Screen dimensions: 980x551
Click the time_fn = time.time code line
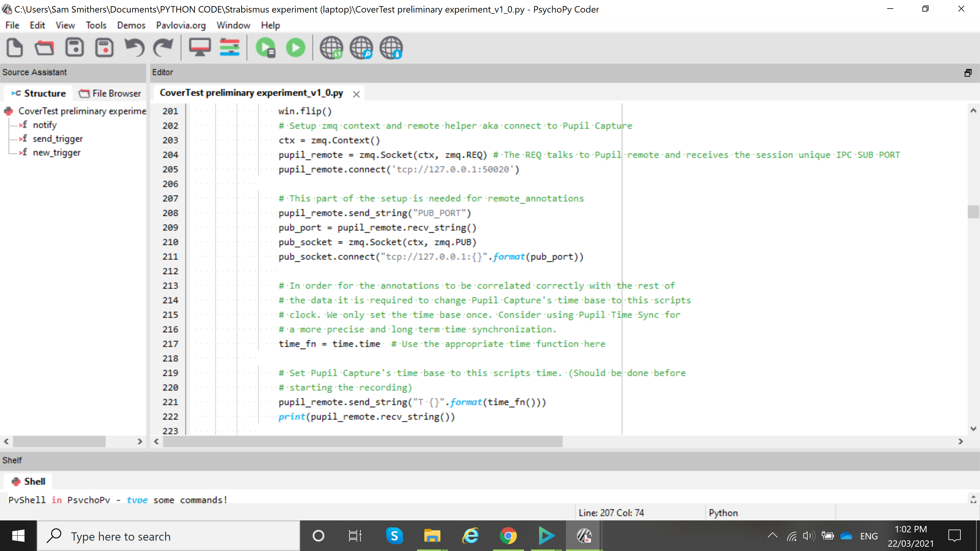(329, 344)
